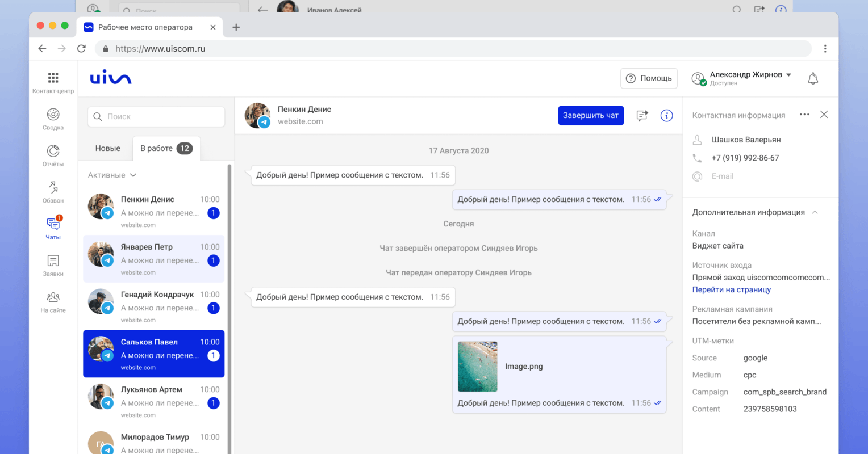Open more options in contact panel
The height and width of the screenshot is (454, 868).
(804, 115)
